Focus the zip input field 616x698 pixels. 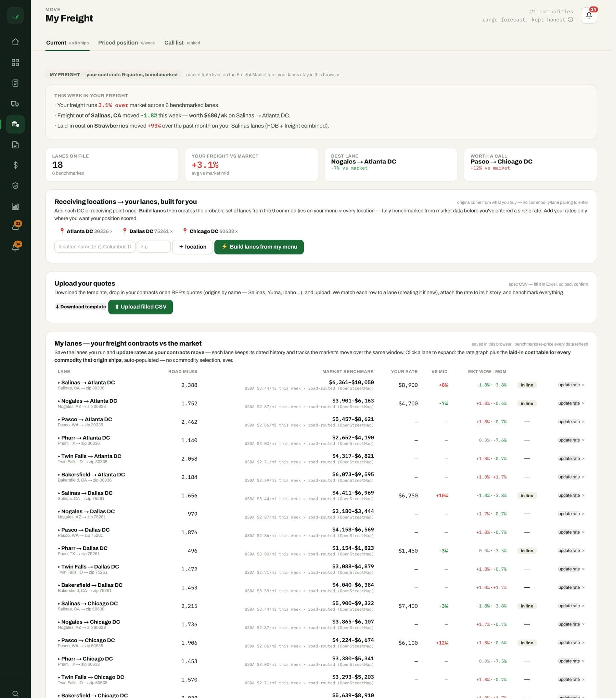(x=154, y=247)
